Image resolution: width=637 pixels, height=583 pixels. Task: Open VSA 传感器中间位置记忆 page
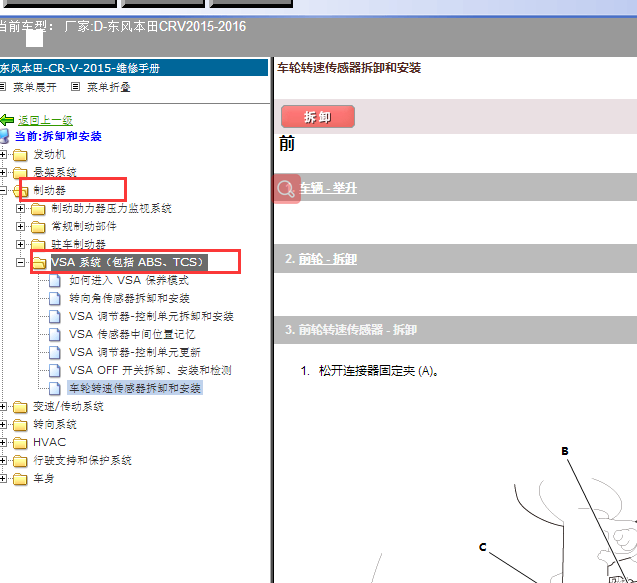pyautogui.click(x=132, y=334)
